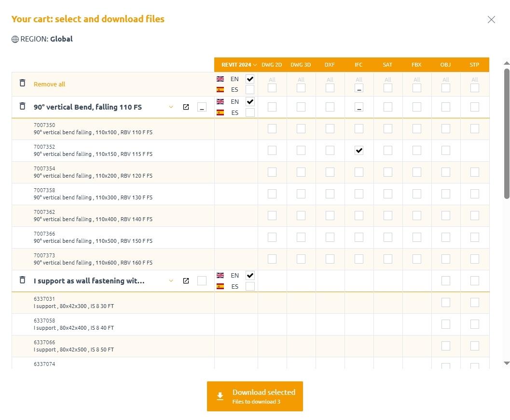510x420 pixels.
Task: Click the globe region icon
Action: point(15,40)
